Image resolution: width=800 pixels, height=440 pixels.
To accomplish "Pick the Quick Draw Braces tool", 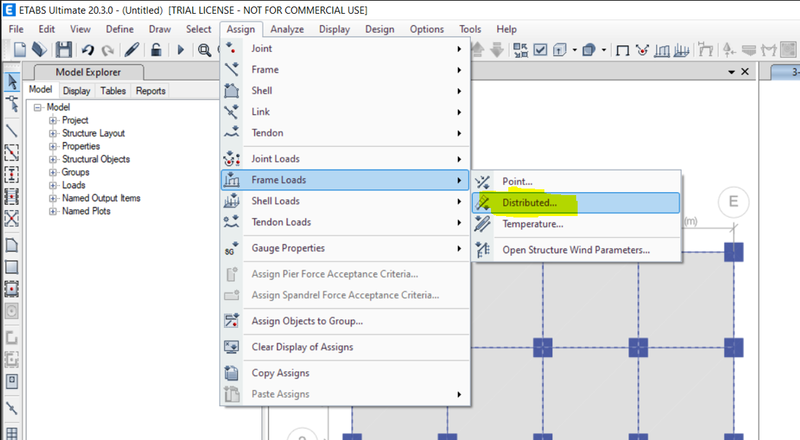I will (11, 218).
